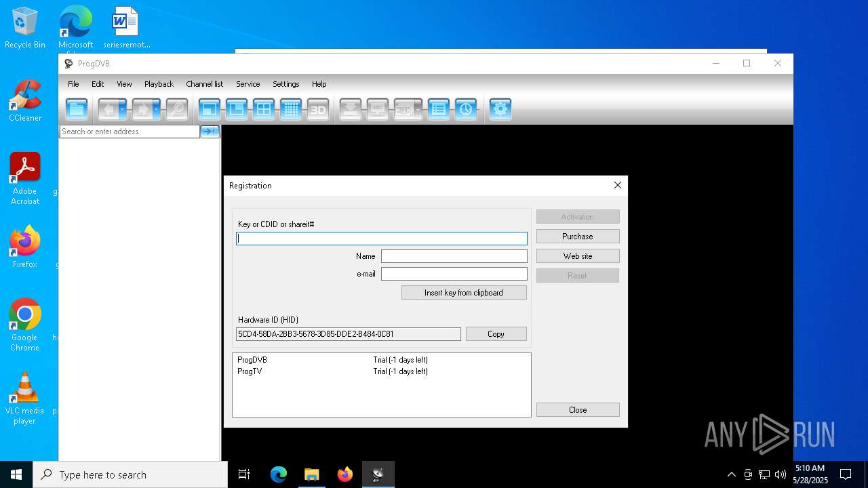
Task: Click the Hardware ID text field
Action: pos(349,334)
